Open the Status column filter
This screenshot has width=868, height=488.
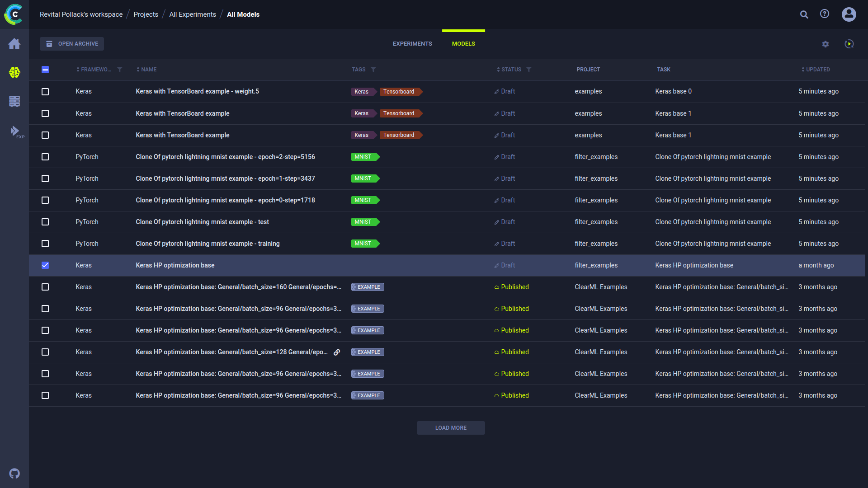point(529,70)
